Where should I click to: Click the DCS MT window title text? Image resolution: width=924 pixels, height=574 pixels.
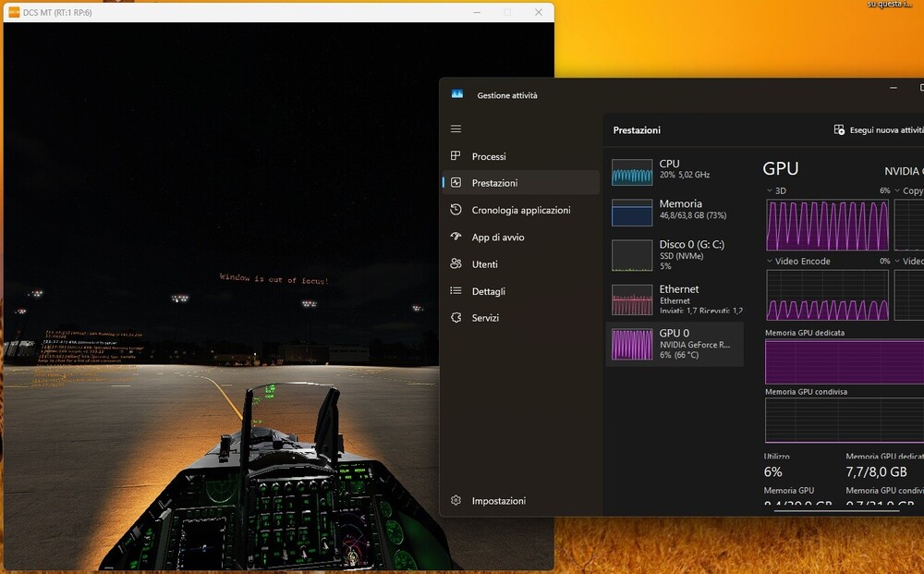click(57, 12)
